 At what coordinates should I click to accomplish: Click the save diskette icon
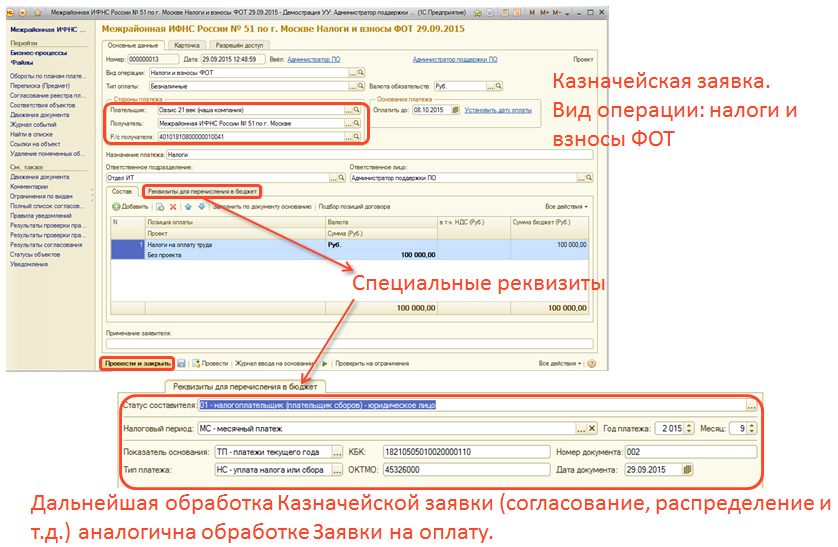pyautogui.click(x=181, y=363)
